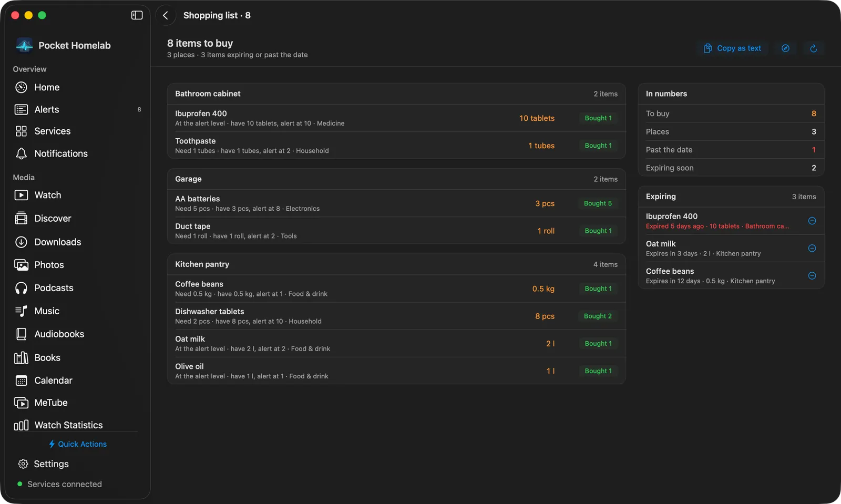
Task: Open the Downloads section
Action: click(x=77, y=242)
